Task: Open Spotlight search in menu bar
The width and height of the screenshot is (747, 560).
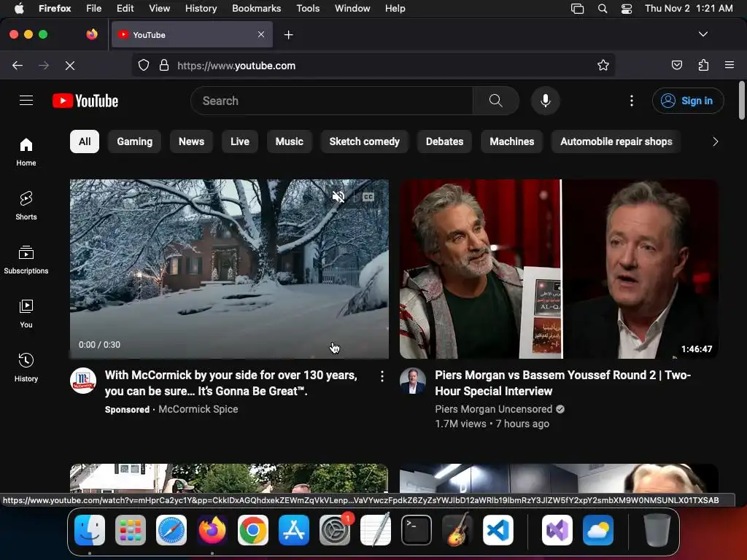Action: coord(602,9)
